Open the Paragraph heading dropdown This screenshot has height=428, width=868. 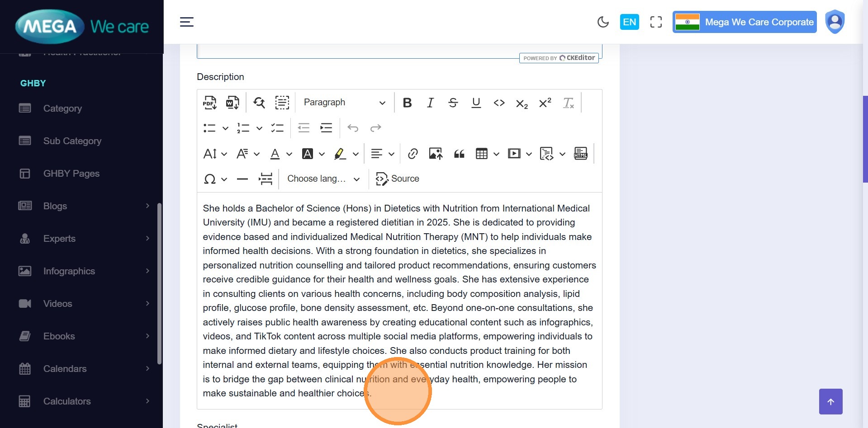coord(344,103)
